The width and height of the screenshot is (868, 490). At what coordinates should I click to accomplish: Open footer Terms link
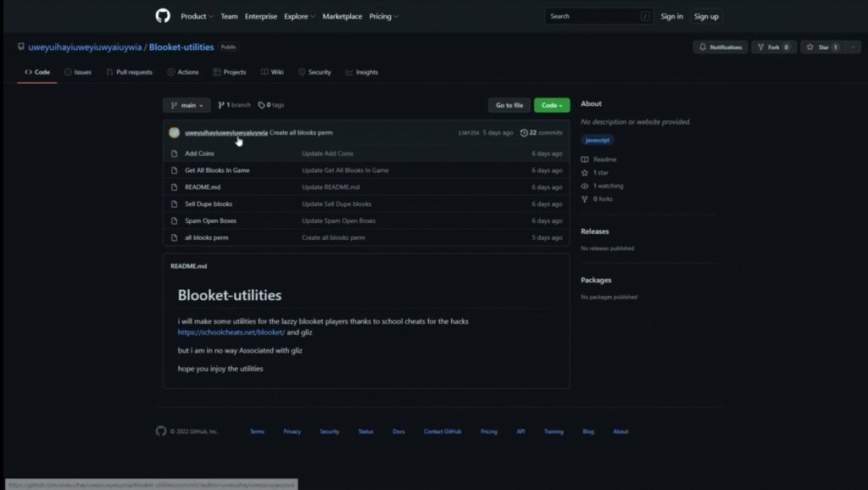[x=257, y=432]
